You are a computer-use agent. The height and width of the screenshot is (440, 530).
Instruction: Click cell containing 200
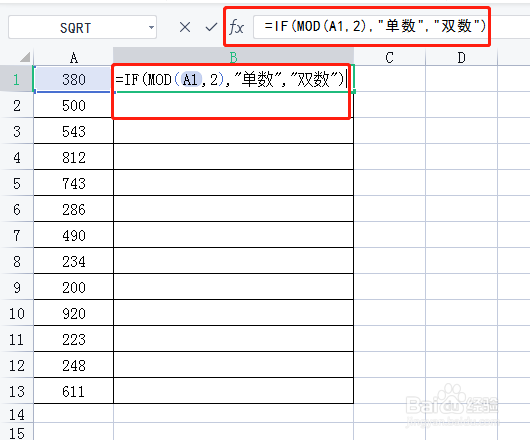point(73,287)
